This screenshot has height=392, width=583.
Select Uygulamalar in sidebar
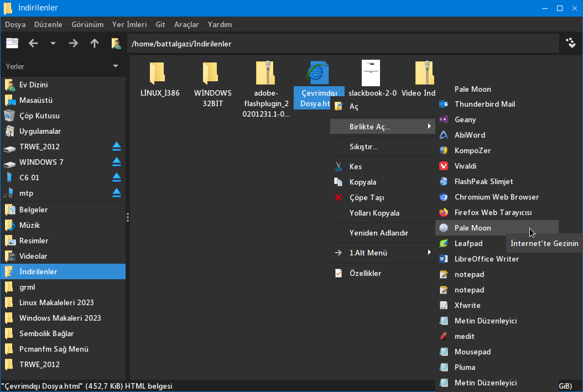(63, 131)
